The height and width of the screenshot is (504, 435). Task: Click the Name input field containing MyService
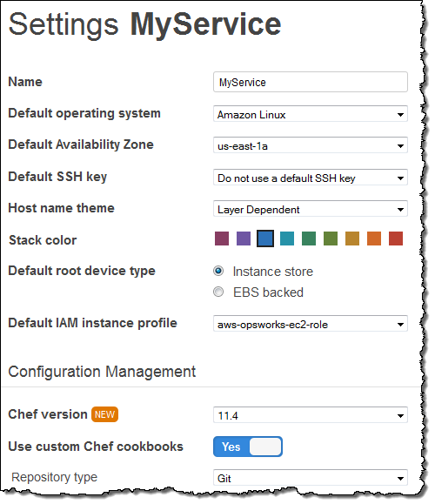point(310,82)
